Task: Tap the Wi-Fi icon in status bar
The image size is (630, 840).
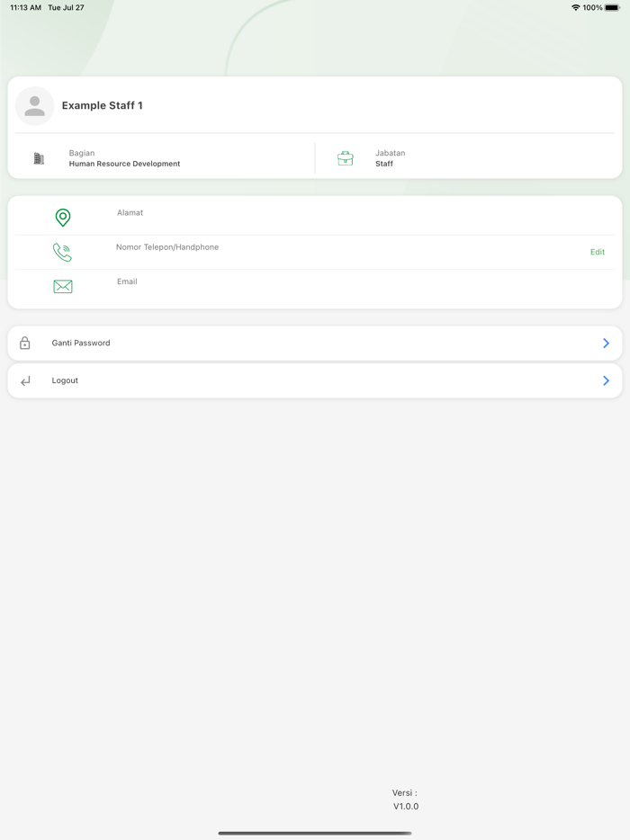Action: (x=576, y=8)
